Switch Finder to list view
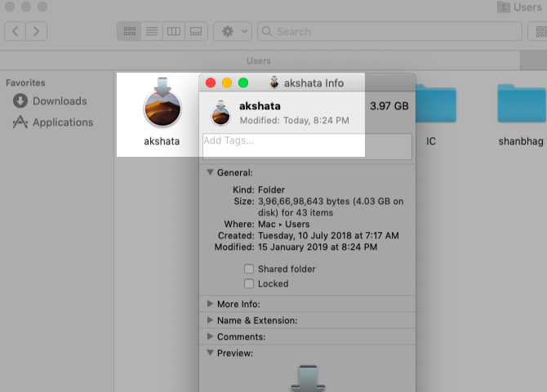Viewport: 547px width, 392px height. [x=152, y=31]
